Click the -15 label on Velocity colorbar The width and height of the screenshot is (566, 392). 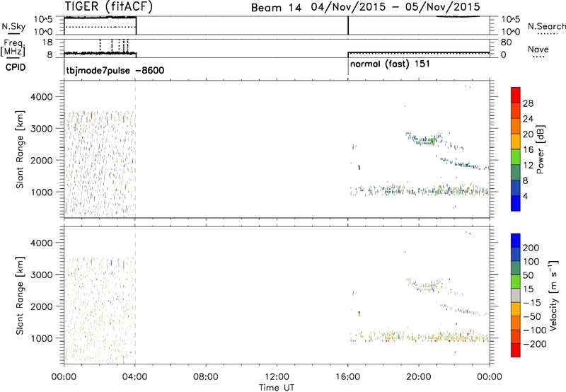pos(532,302)
